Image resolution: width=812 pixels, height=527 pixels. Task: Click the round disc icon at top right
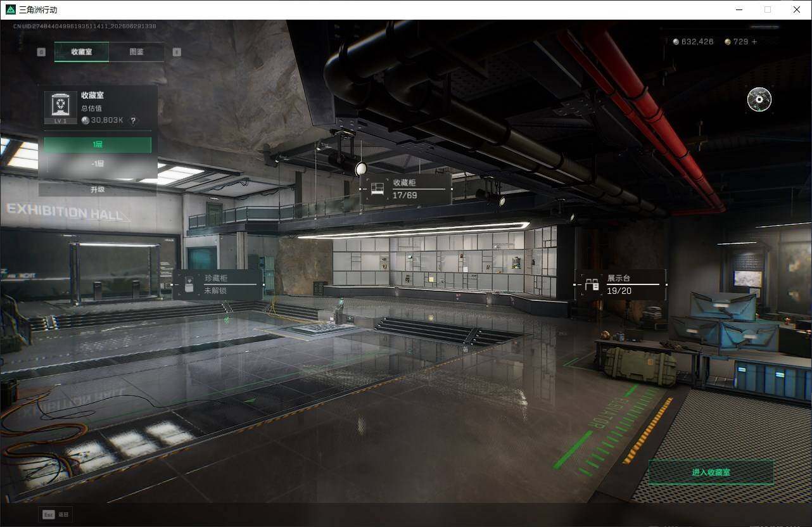tap(759, 99)
